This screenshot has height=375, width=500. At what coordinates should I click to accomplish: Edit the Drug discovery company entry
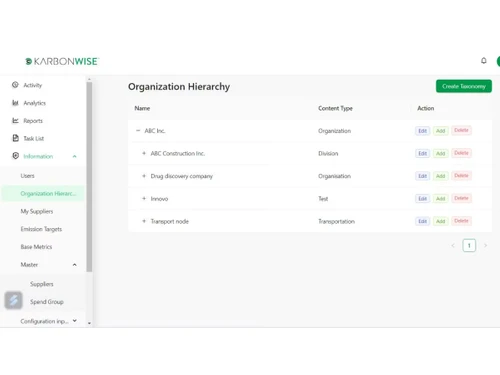tap(422, 176)
